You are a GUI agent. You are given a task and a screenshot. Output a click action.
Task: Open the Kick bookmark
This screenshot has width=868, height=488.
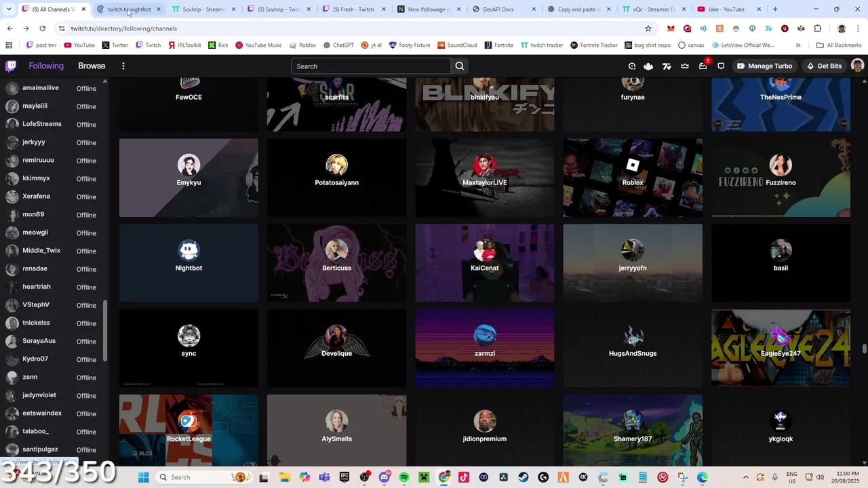coord(218,45)
